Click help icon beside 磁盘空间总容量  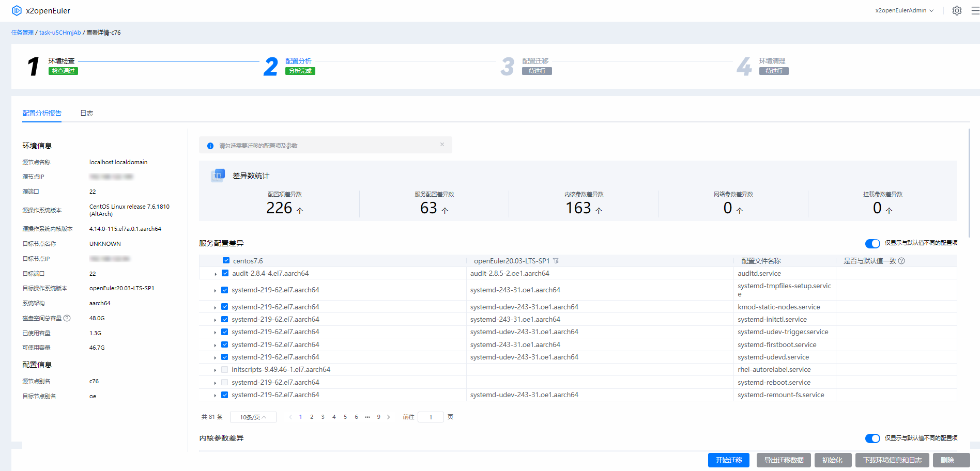click(67, 318)
